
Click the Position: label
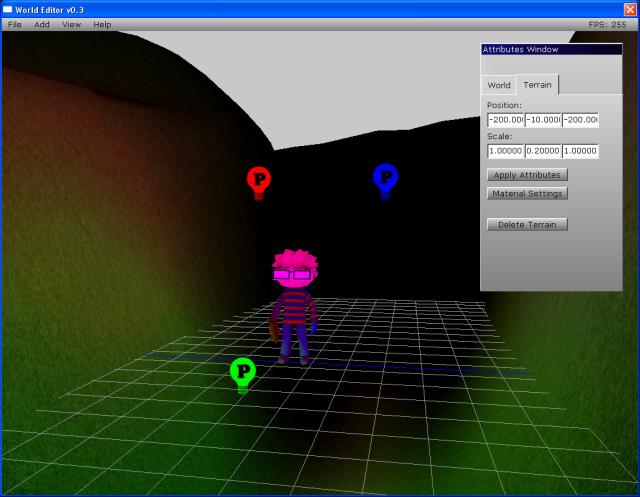(504, 105)
